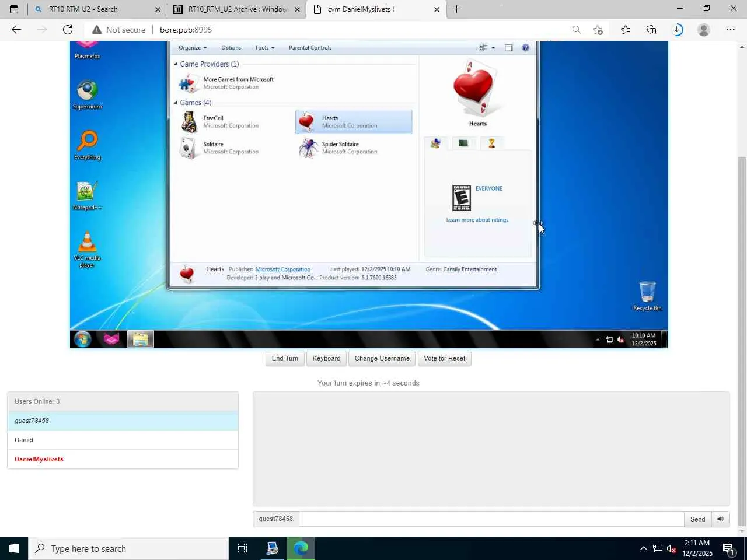Open the Recycle Bin on VM desktop
The width and height of the screenshot is (747, 560).
click(x=647, y=296)
